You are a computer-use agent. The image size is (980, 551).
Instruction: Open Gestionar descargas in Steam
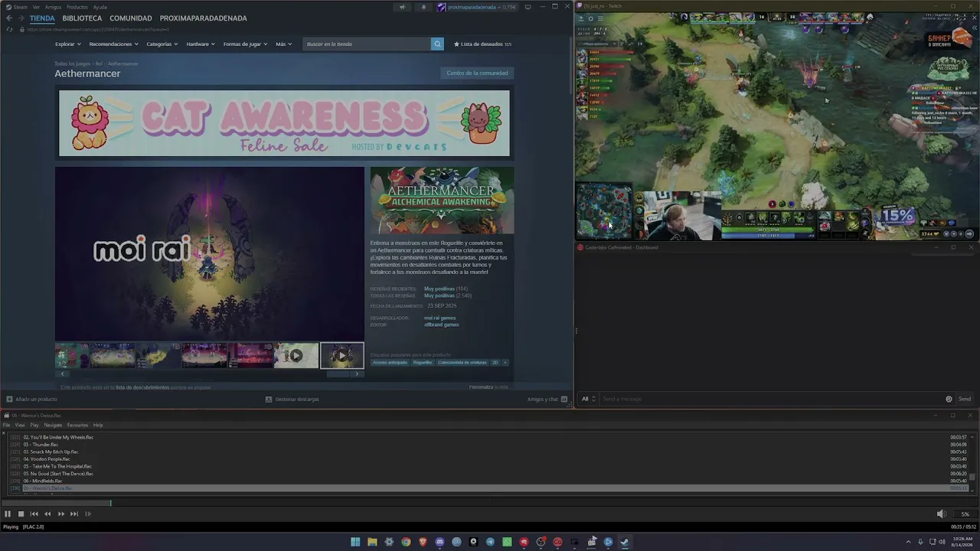coord(292,399)
